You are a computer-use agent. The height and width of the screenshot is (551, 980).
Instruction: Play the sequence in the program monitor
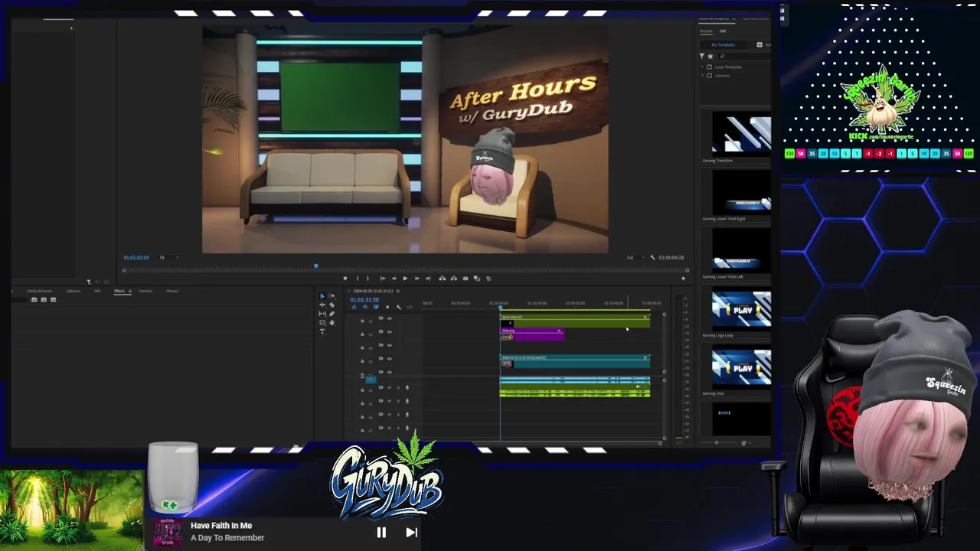(x=405, y=278)
